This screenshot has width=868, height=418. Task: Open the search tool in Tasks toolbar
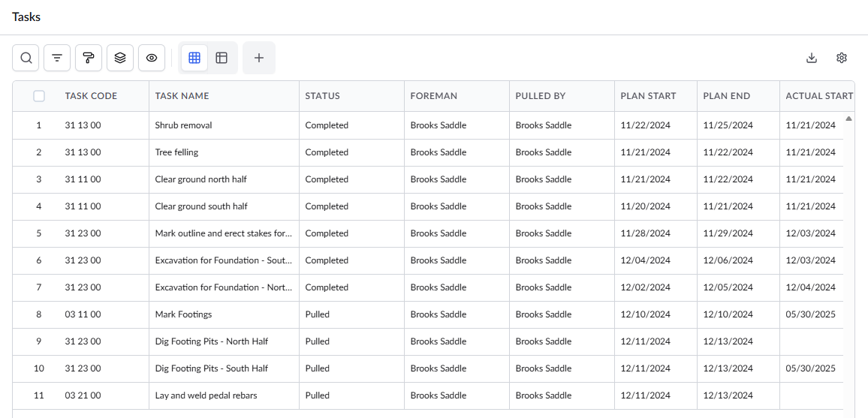[26, 58]
